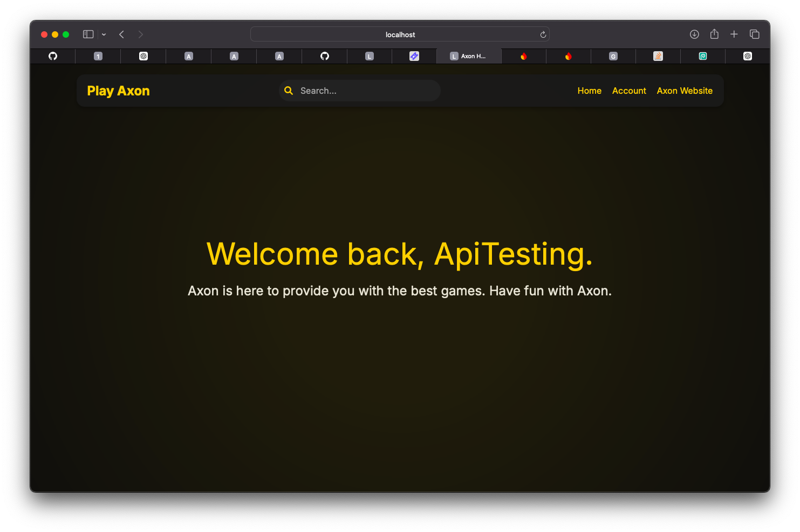Viewport: 800px width, 532px height.
Task: Toggle the Safari sidebar button
Action: pos(88,34)
